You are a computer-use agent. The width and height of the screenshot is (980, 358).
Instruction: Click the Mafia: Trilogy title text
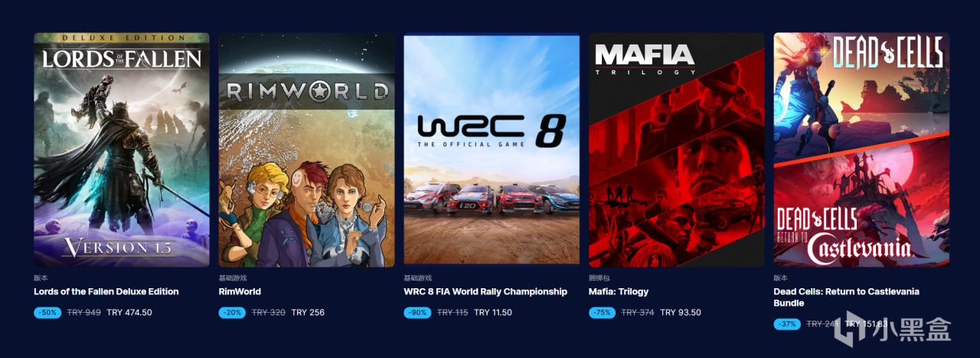619,292
